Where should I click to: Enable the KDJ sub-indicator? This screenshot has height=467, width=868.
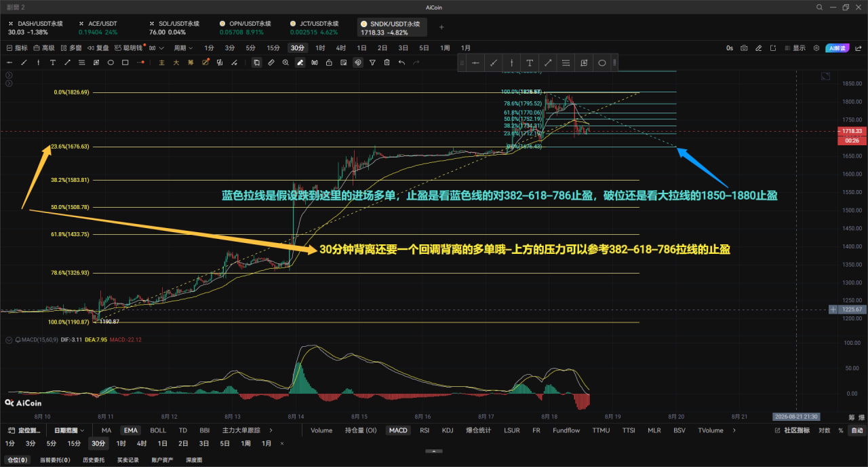(x=448, y=430)
